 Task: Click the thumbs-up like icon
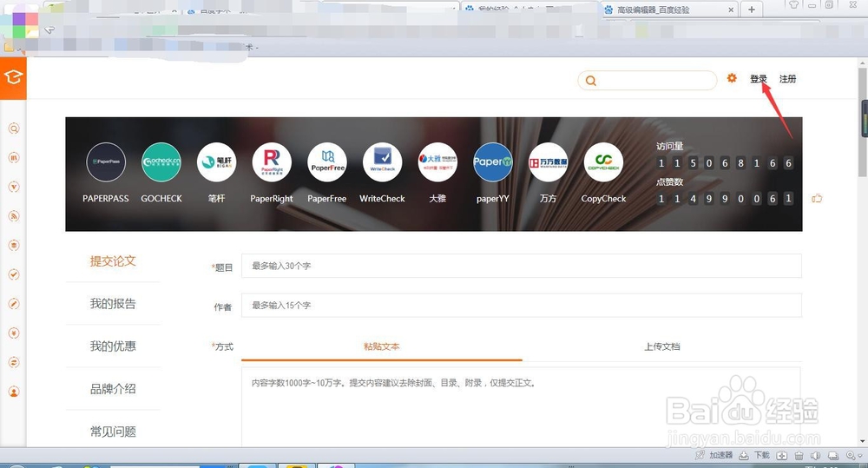817,198
